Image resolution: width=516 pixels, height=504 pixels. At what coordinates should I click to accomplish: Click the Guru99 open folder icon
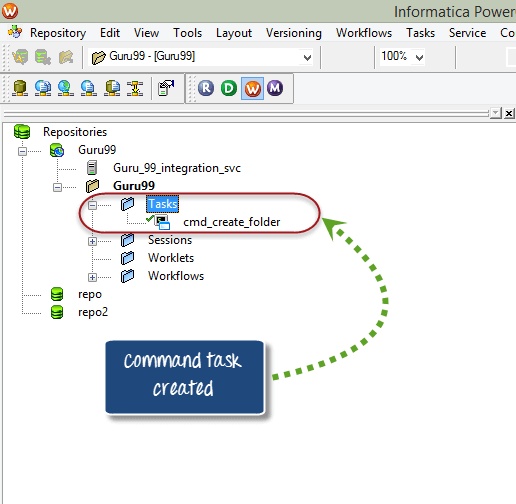(92, 186)
